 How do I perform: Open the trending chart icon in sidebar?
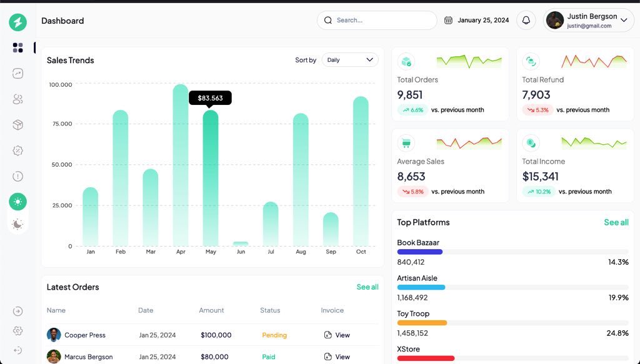(17, 74)
